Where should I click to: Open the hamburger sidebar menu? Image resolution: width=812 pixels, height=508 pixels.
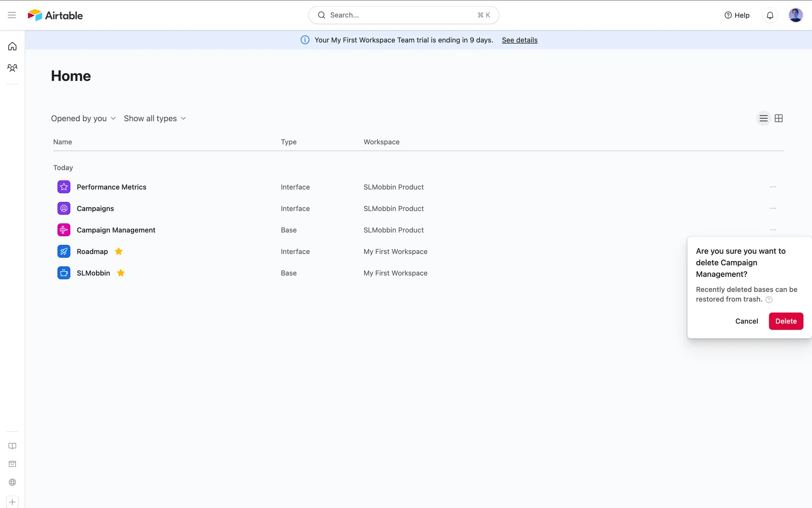coord(12,15)
